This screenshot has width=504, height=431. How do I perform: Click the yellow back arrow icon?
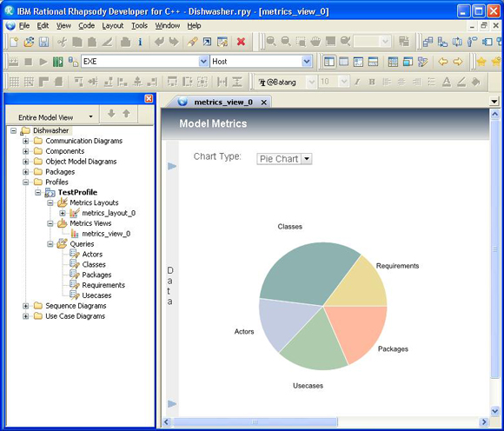click(x=443, y=62)
